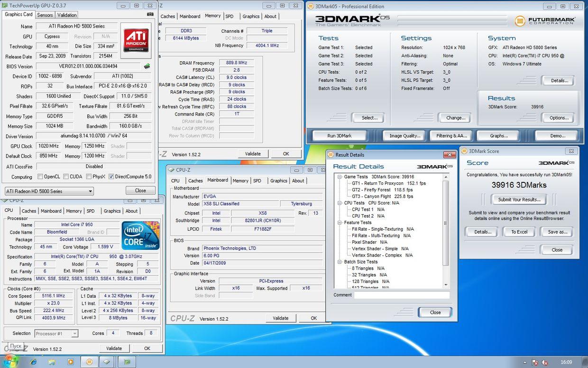Uncheck the DirectCompute 5.0 checkbox
This screenshot has height=368, width=588.
111,177
